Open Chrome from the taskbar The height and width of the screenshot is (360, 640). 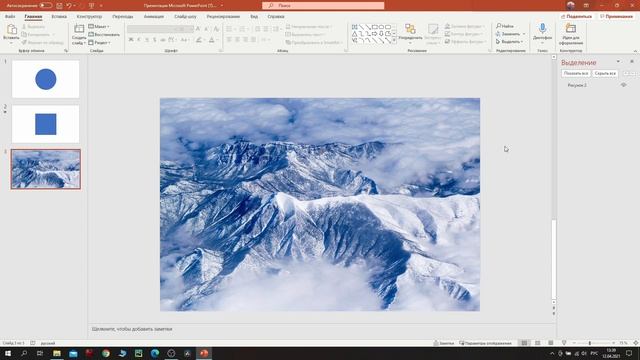pyautogui.click(x=106, y=353)
